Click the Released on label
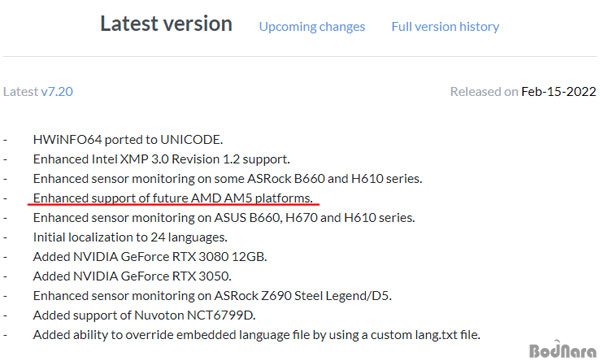 (484, 91)
